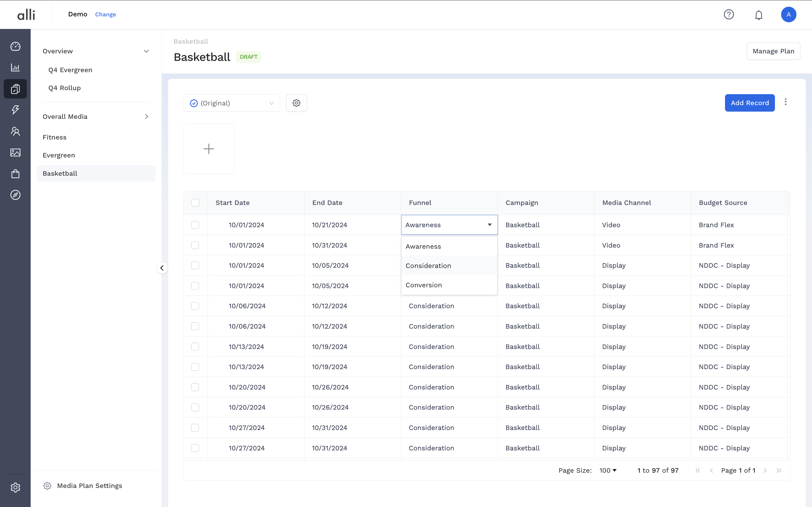Click the lightning bolt sidebar icon
Screen dimensions: 812x507
[15, 110]
